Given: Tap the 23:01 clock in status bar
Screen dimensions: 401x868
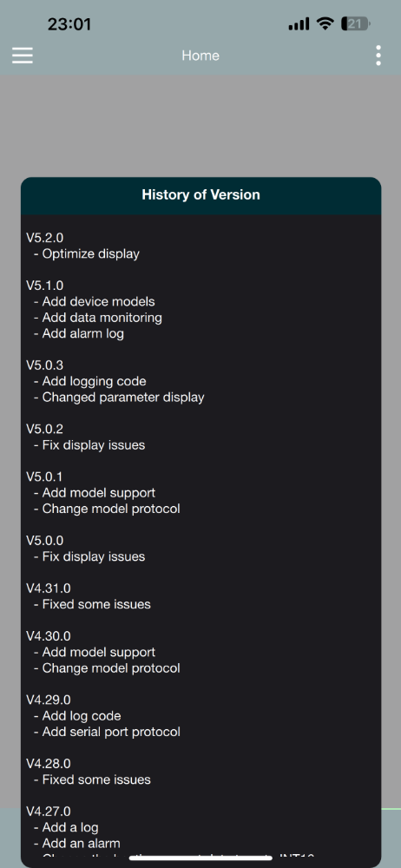Looking at the screenshot, I should coord(69,24).
